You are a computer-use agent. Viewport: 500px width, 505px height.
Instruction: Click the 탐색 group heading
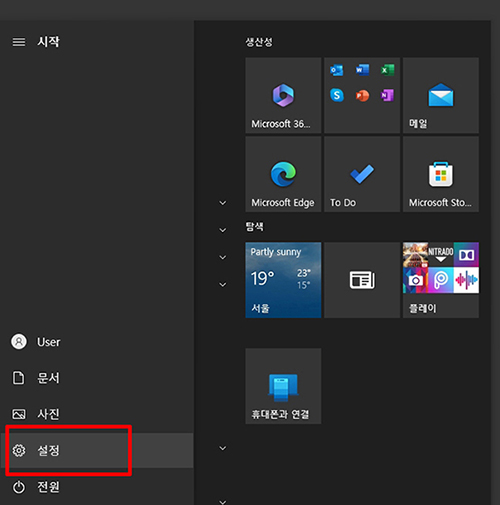[255, 227]
